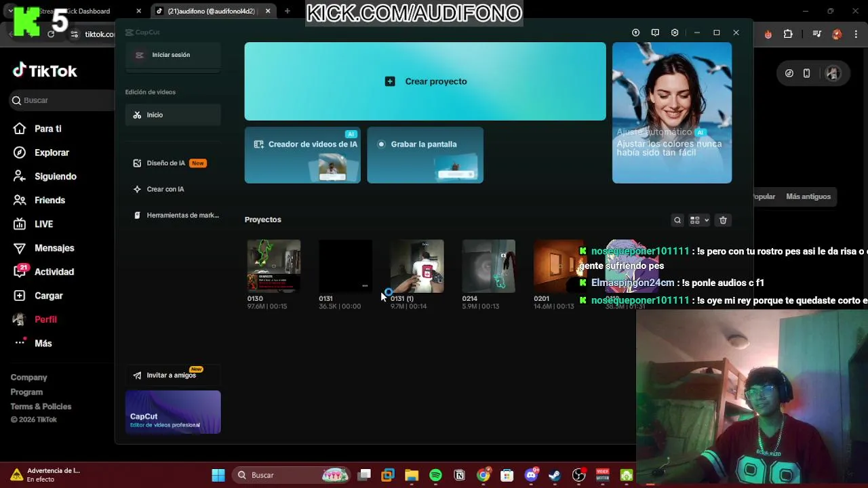
Task: Click the flame extension icon in browser
Action: coord(768,34)
